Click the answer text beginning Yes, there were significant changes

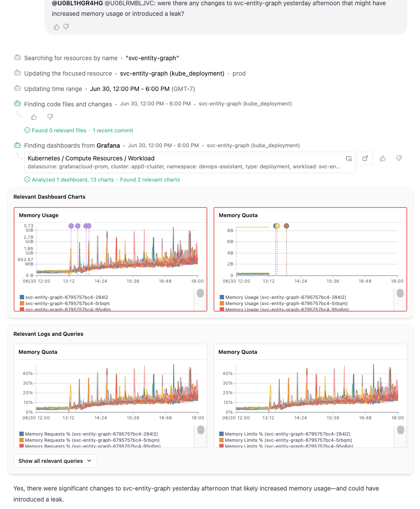coord(196,494)
